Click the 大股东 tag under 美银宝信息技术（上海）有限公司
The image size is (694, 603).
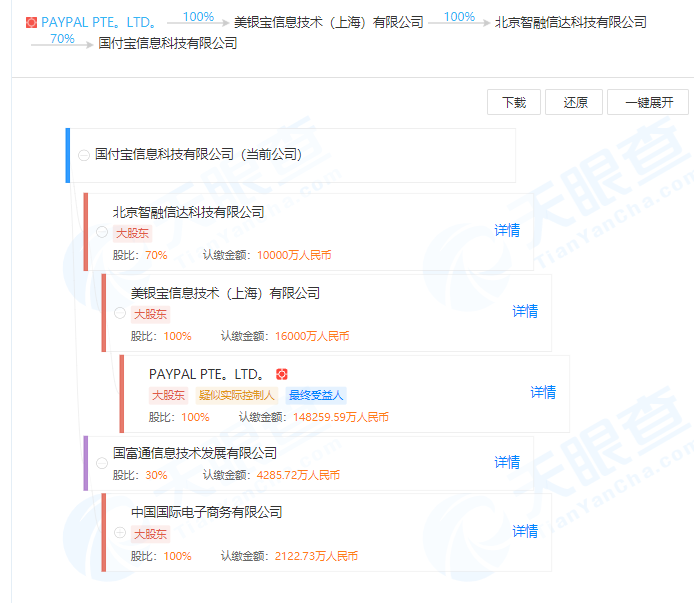(x=150, y=314)
